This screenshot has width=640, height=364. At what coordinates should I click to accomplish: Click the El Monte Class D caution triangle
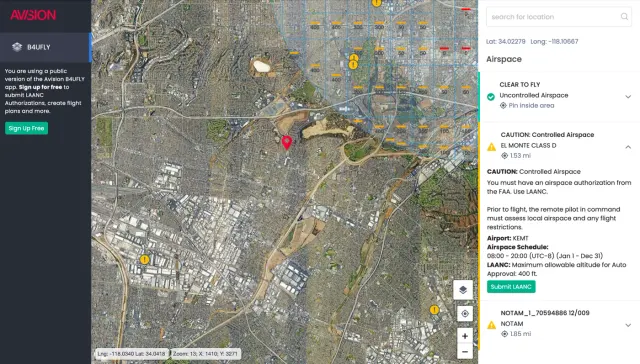click(x=491, y=147)
